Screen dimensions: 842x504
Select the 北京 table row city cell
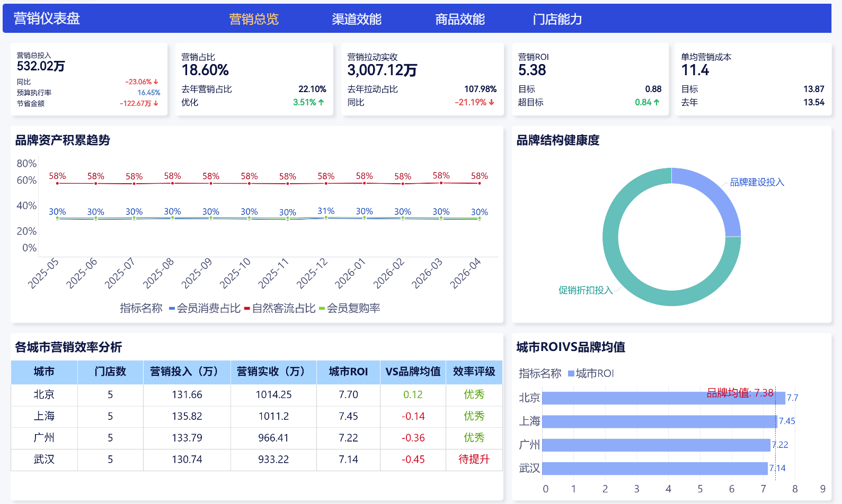point(44,394)
